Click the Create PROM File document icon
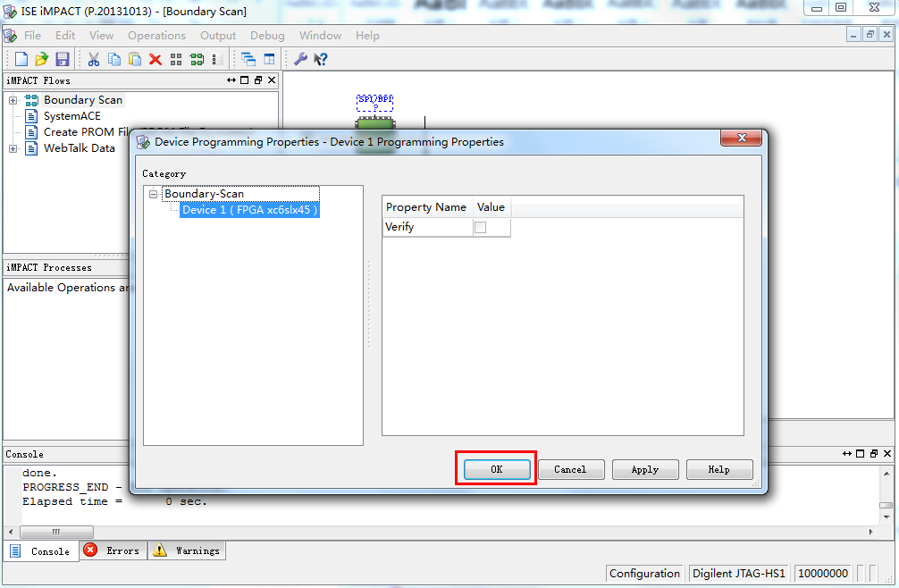The height and width of the screenshot is (588, 899). click(31, 132)
